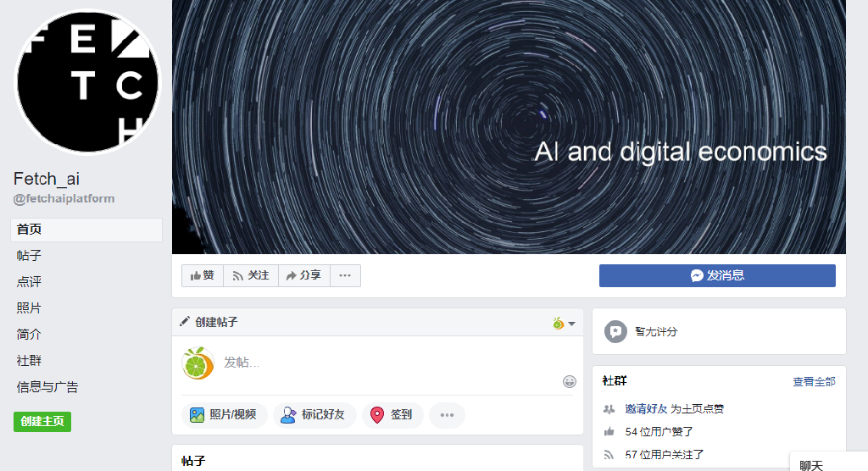
Task: Expand the posting identity dropdown arrow
Action: pos(572,324)
